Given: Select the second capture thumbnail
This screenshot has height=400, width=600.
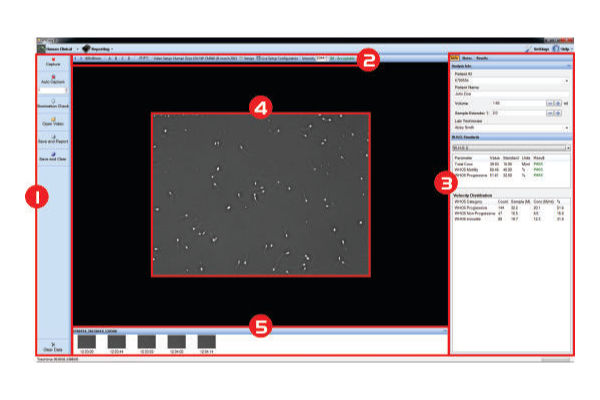Looking at the screenshot, I should tap(117, 342).
